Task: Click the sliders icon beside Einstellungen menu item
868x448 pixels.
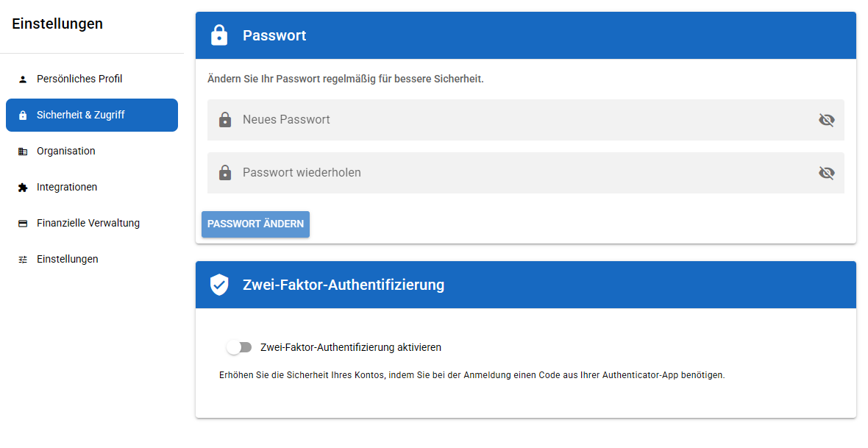Action: pos(23,260)
